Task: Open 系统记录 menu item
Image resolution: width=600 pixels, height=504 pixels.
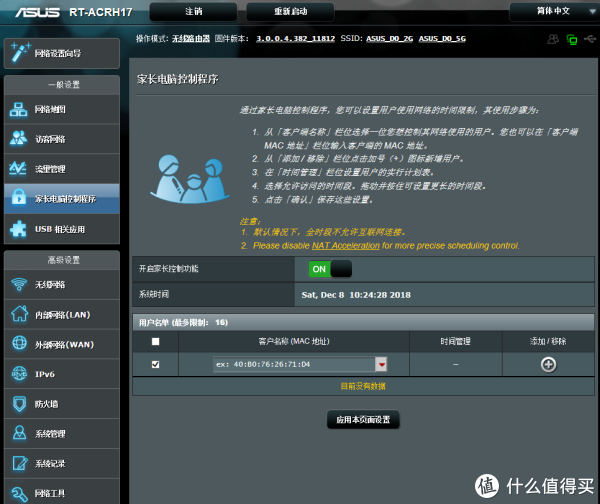Action: tap(62, 463)
